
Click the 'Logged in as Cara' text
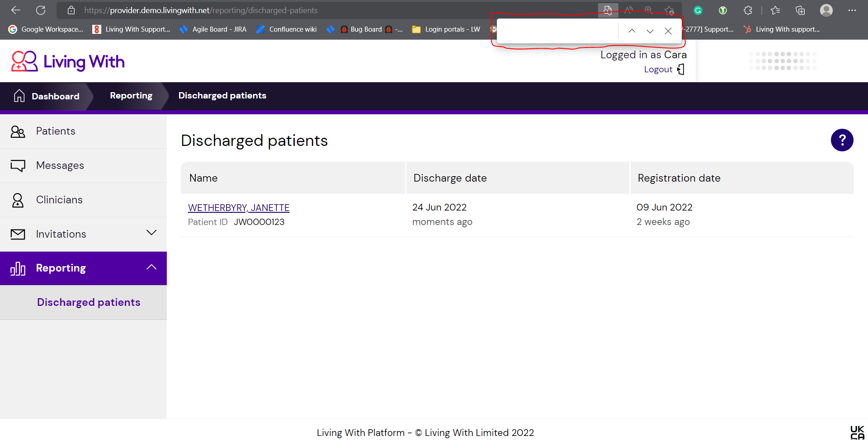[x=643, y=55]
